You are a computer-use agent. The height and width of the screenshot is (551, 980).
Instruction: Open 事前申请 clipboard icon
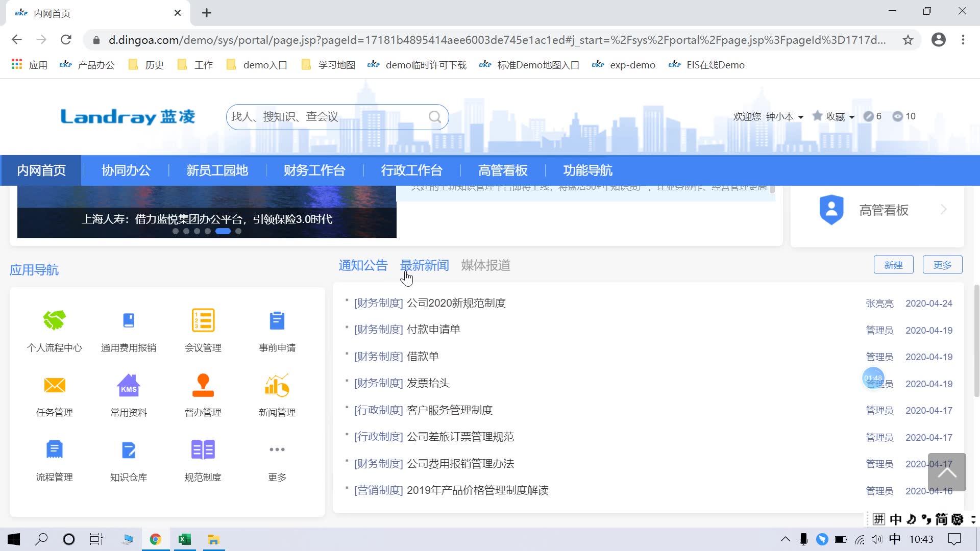pyautogui.click(x=277, y=320)
